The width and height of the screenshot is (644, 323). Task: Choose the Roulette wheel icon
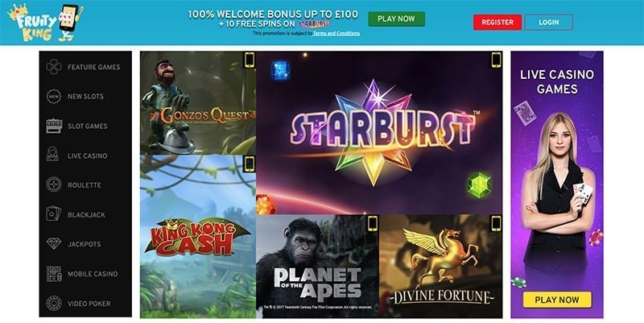pos(54,184)
